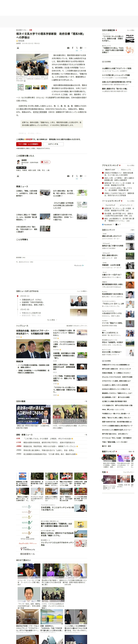Click Facebook share icon below author profile

[x=73, y=176]
